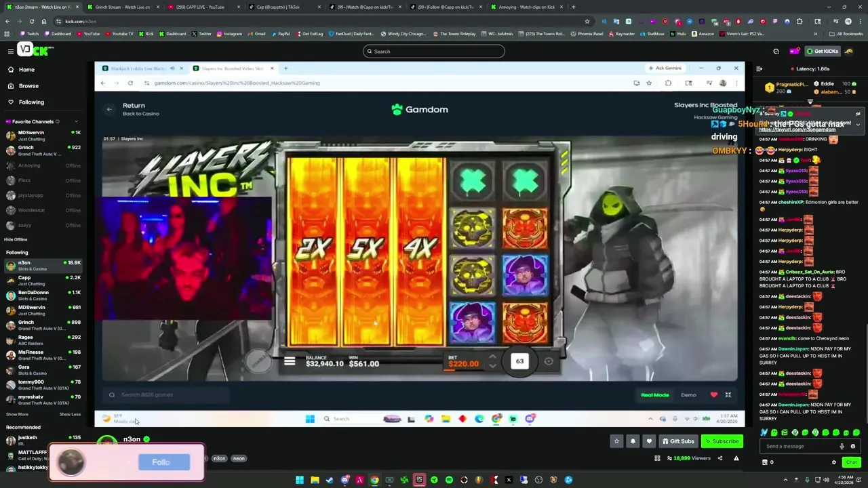The width and height of the screenshot is (868, 488).
Task: Click the microphone icon in chat input
Action: [842, 447]
